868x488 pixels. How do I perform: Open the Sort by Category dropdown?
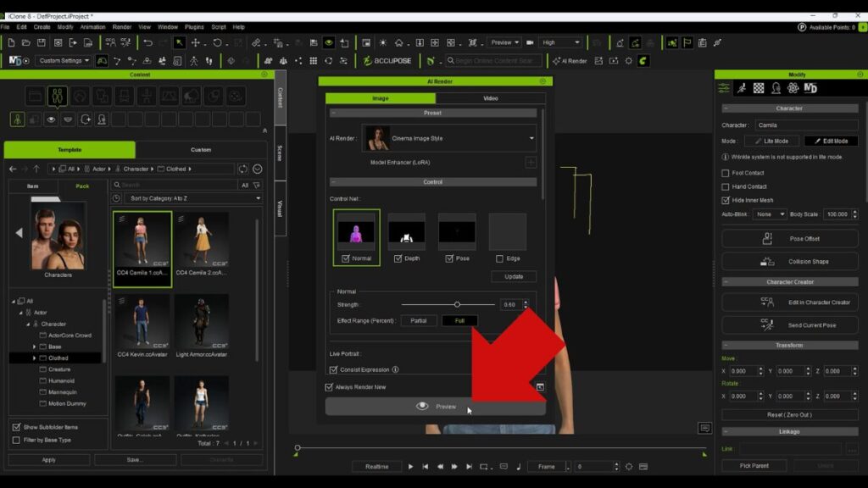click(192, 198)
